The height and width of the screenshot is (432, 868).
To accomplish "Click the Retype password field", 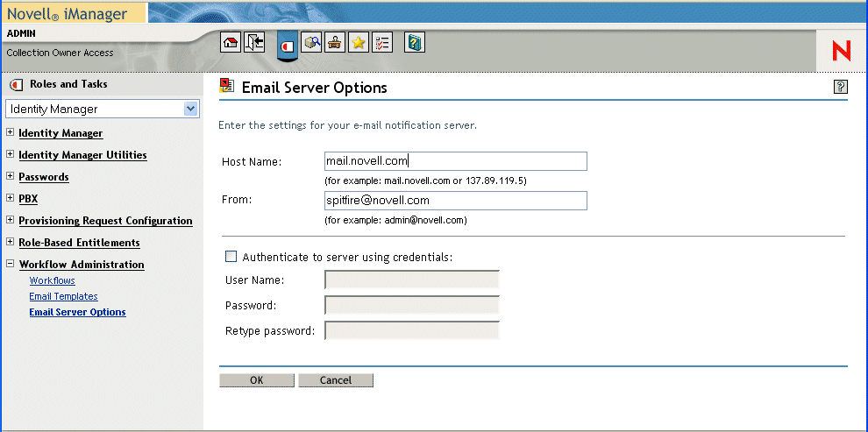I will coord(412,330).
